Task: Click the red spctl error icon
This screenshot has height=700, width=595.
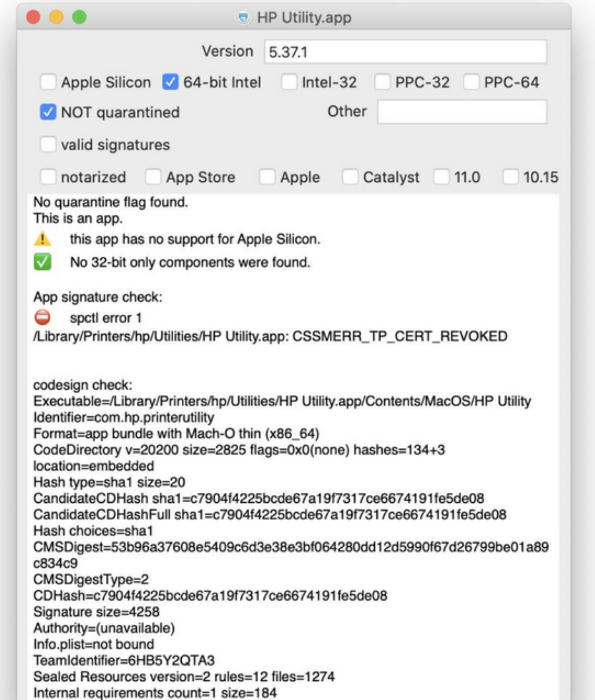Action: point(42,318)
